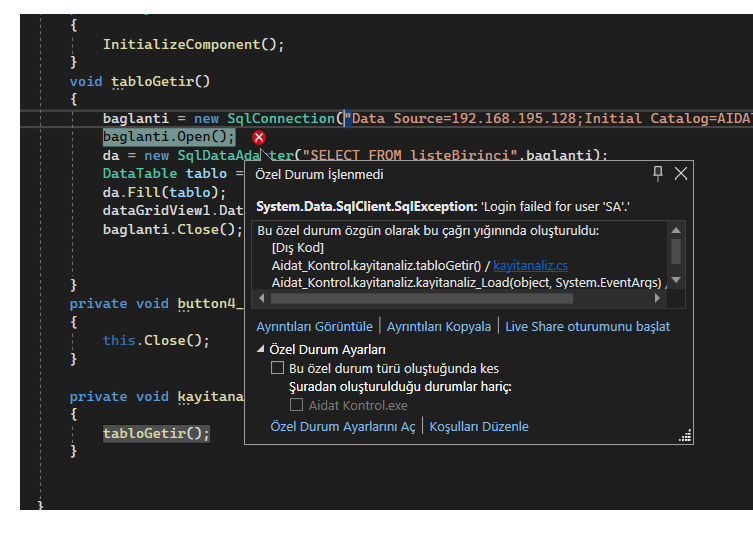The image size is (753, 535).
Task: Click the private void button4_ method line
Action: click(x=157, y=304)
